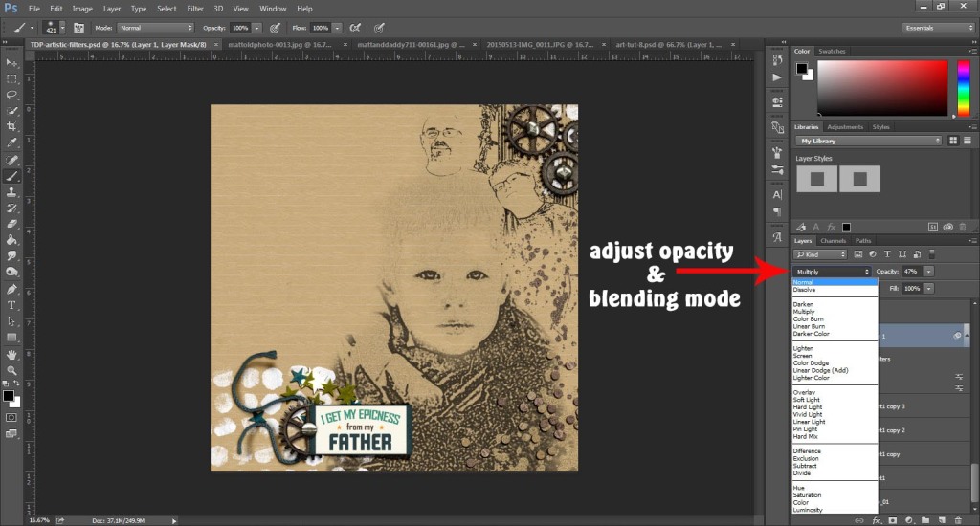Open the Filter menu
This screenshot has width=980, height=526.
(x=195, y=9)
